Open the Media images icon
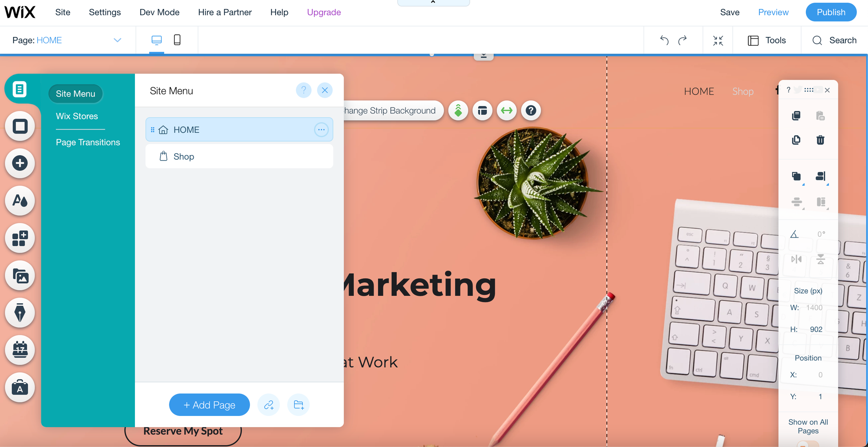868x447 pixels. coord(20,276)
